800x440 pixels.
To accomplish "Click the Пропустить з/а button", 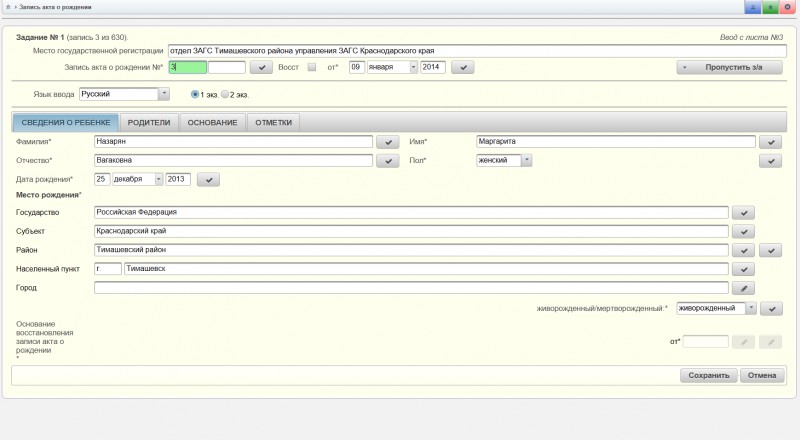I will 730,67.
